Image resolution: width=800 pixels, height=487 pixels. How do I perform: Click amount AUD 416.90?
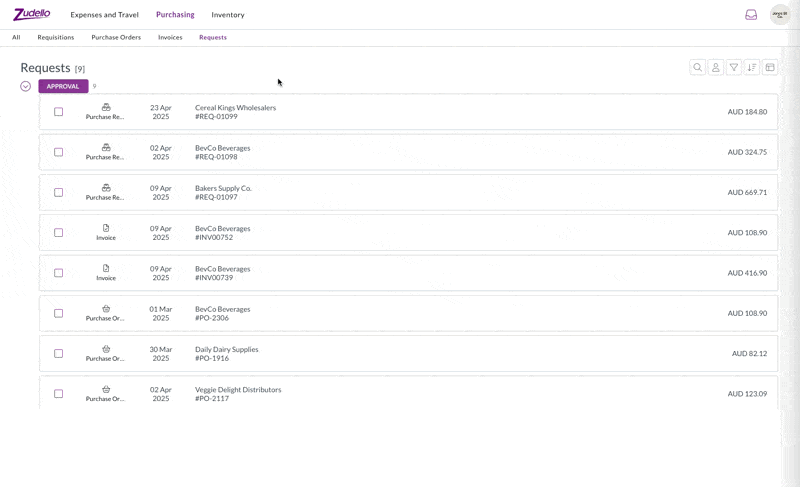click(x=747, y=273)
